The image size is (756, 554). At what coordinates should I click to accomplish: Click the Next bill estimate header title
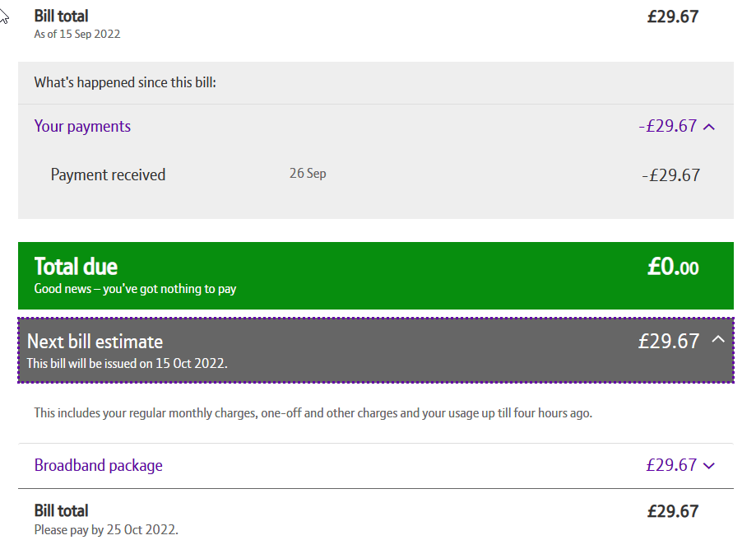[95, 342]
